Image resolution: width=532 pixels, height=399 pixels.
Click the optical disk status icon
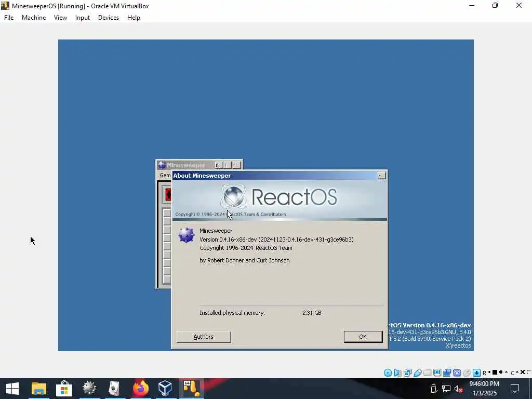[388, 373]
